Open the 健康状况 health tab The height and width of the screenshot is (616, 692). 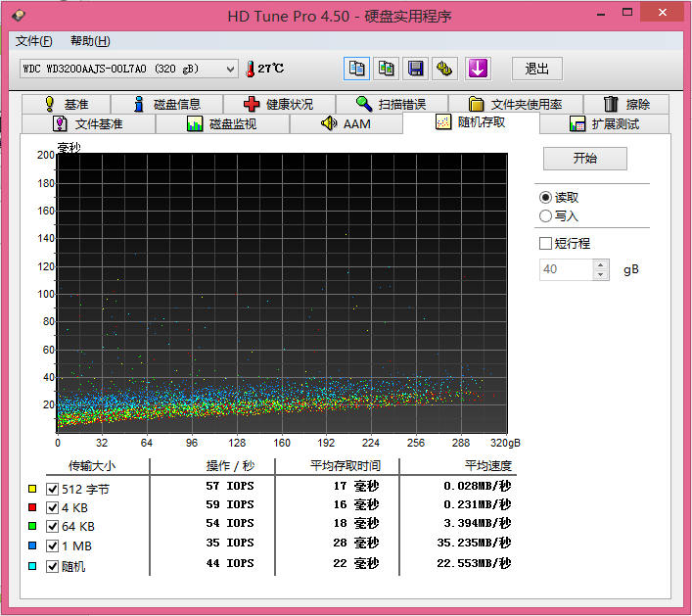coord(279,104)
